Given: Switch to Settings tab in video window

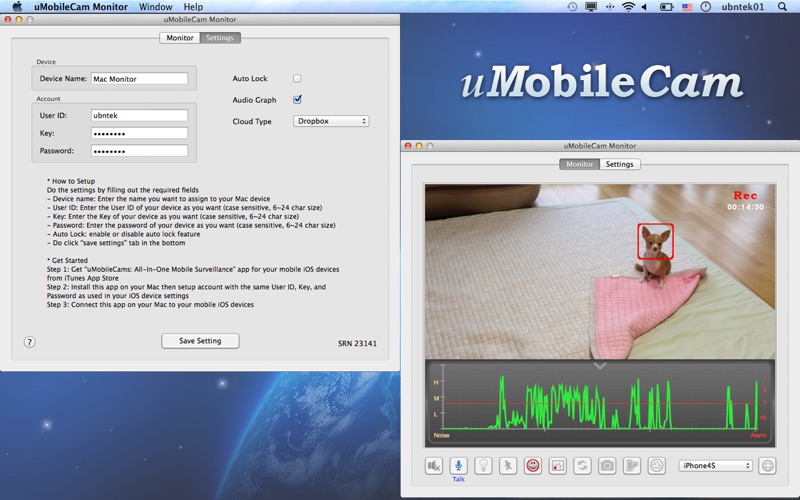Looking at the screenshot, I should pyautogui.click(x=619, y=164).
